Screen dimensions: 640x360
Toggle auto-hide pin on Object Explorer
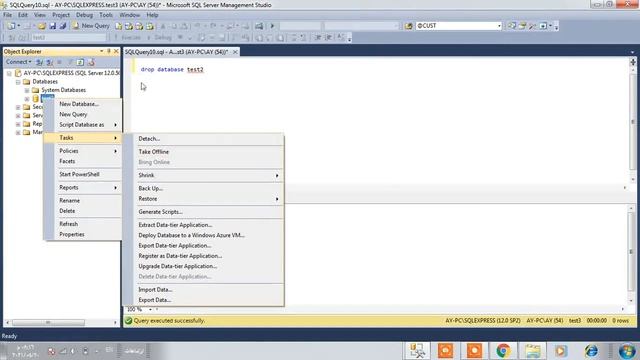(109, 51)
